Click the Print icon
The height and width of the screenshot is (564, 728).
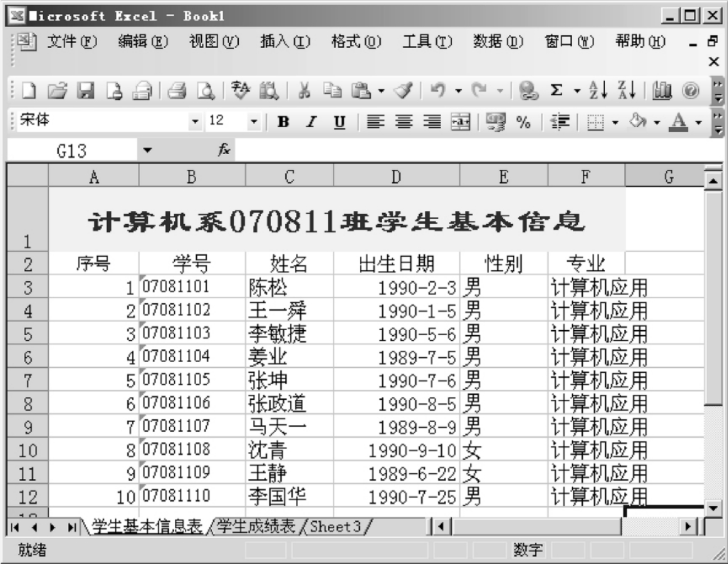coord(178,90)
